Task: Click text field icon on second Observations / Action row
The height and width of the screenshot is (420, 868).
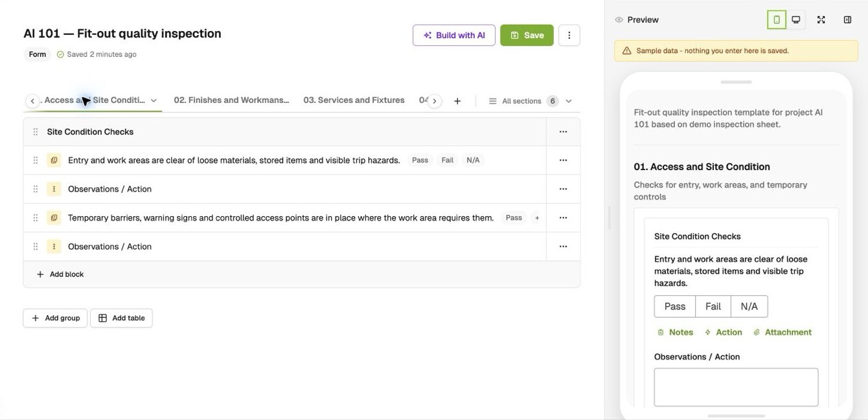Action: point(54,247)
